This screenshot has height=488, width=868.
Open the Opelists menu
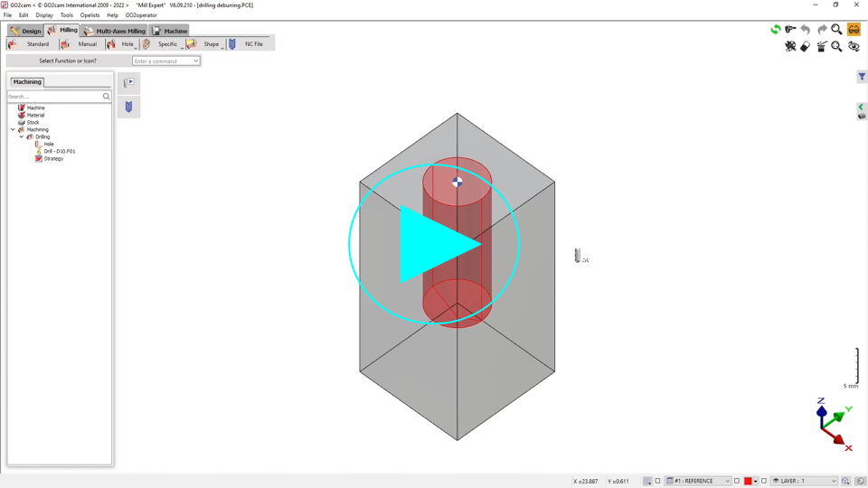point(90,15)
